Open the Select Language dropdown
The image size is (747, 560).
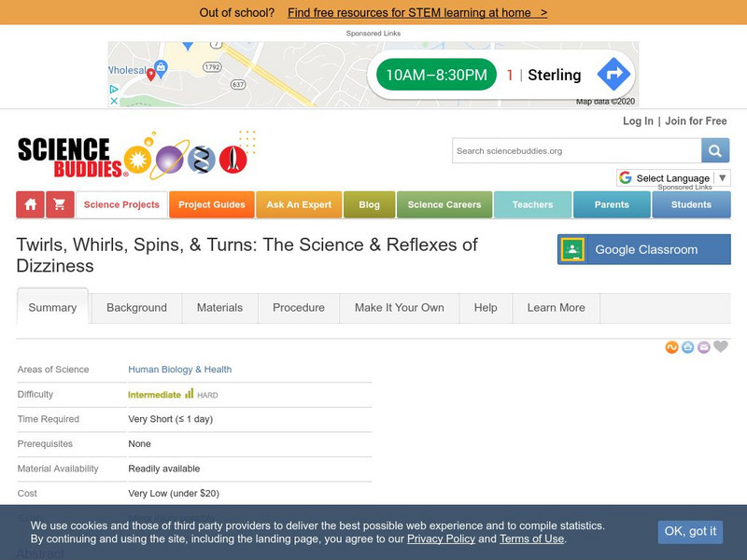(673, 178)
